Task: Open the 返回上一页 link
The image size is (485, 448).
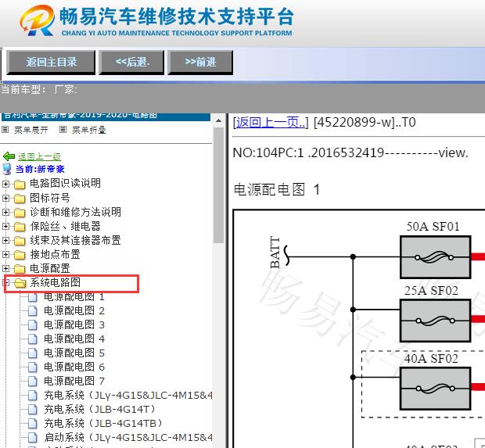Action: tap(271, 123)
